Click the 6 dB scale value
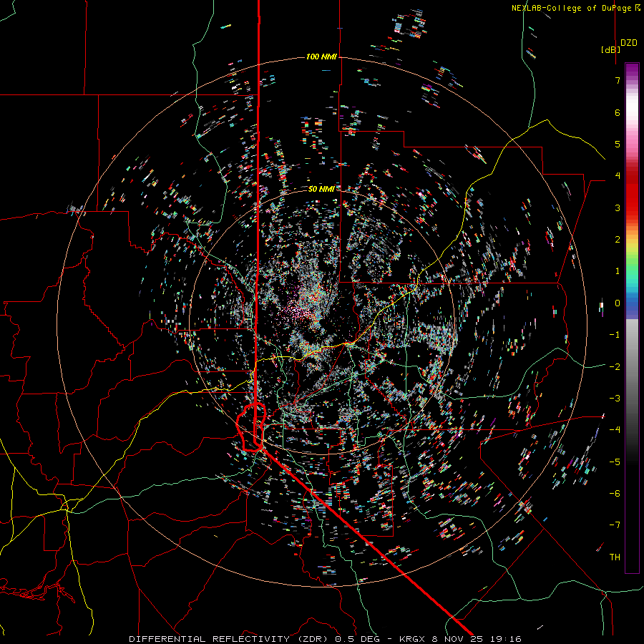The image size is (644, 644). (x=618, y=112)
